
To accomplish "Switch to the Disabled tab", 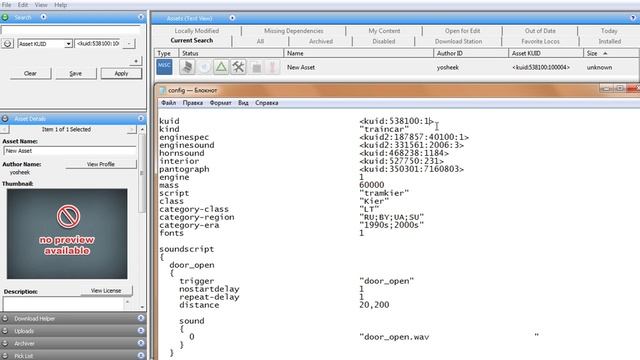I will [384, 42].
